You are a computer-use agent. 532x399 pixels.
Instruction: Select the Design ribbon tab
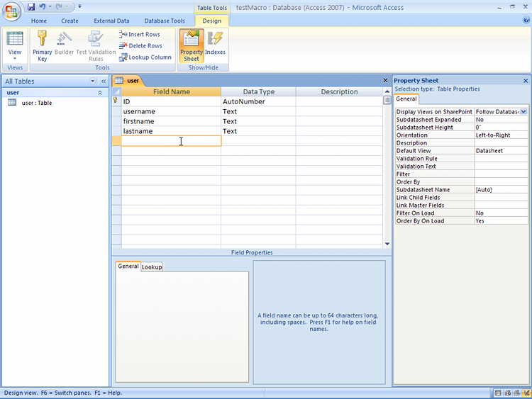point(211,21)
